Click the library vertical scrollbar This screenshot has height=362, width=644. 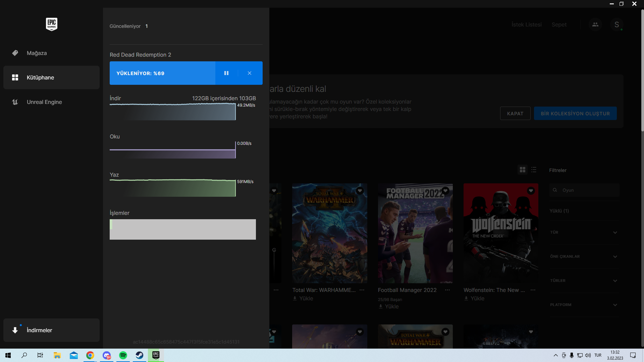click(x=642, y=70)
